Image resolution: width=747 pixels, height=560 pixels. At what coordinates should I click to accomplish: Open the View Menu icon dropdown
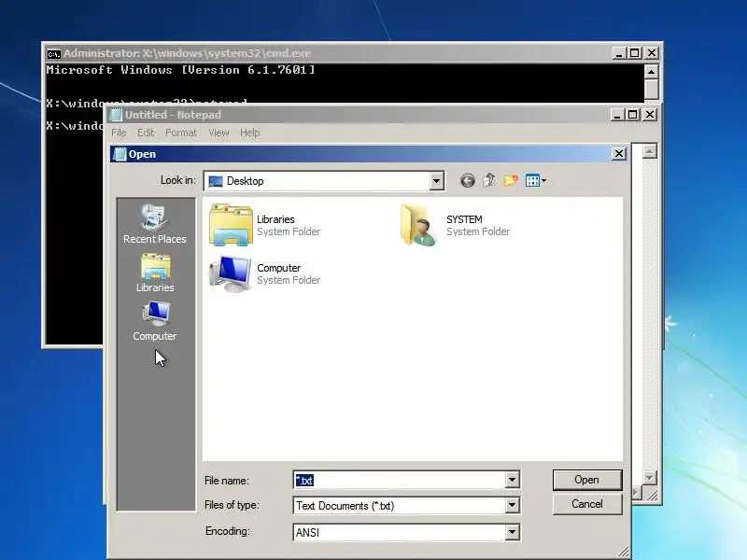pyautogui.click(x=535, y=180)
